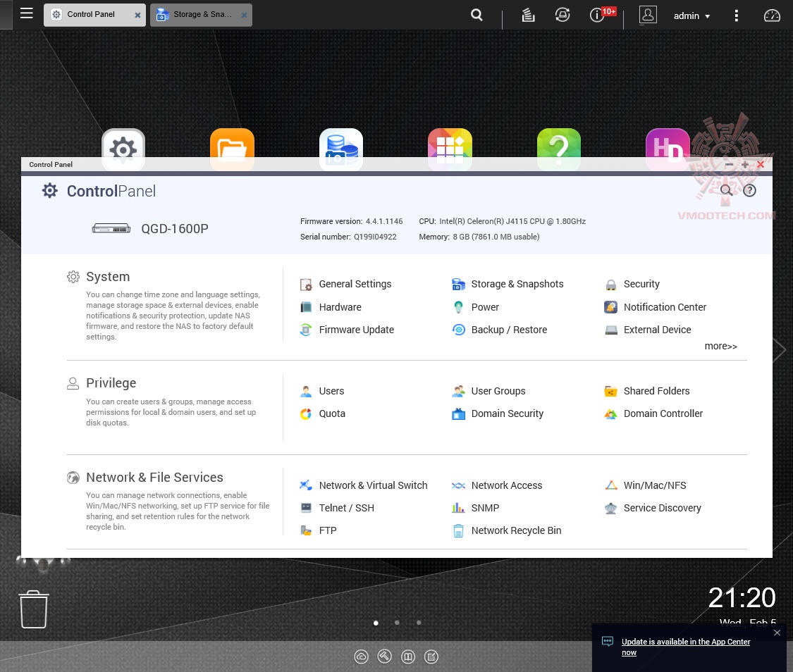Open FTP settings
Screen dimensions: 793x672
318,530
